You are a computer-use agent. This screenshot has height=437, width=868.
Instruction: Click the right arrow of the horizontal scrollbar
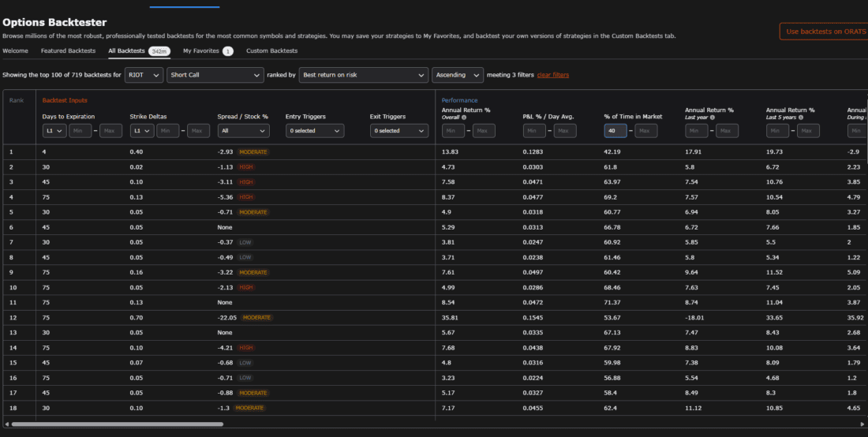[x=862, y=424]
